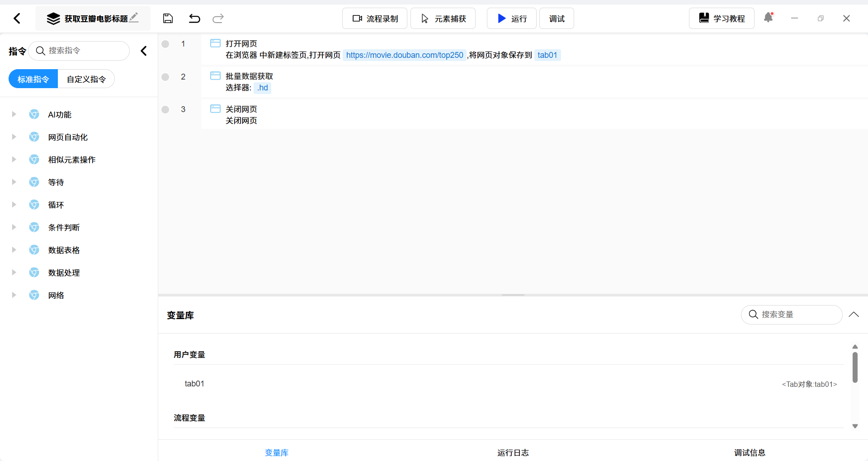Collapse the instruction sidebar with the chevron

[x=144, y=51]
